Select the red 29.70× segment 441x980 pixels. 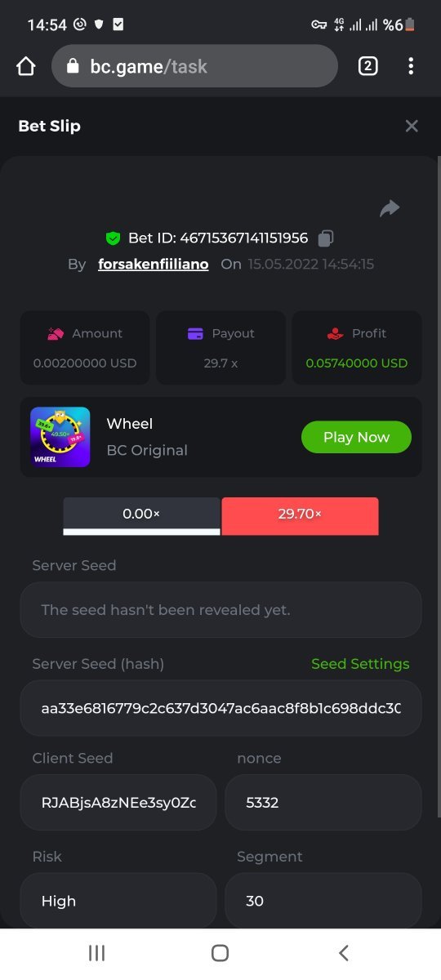coord(300,516)
